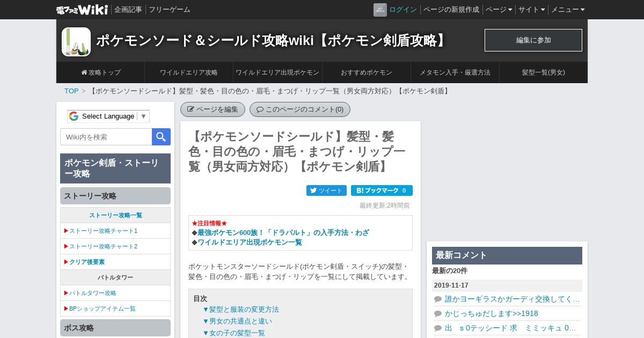Click the wiki title ポケモンソード＆シールド攻略wiki

pyautogui.click(x=273, y=40)
